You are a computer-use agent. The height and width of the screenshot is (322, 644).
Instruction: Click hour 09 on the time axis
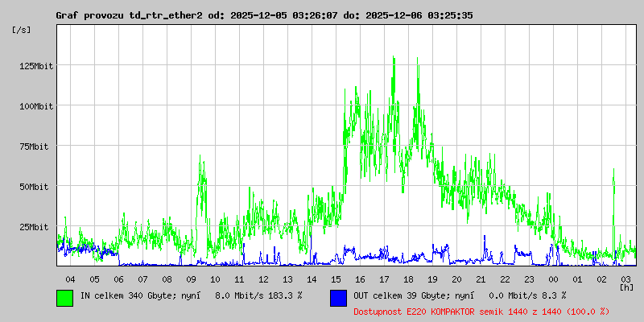click(x=191, y=279)
